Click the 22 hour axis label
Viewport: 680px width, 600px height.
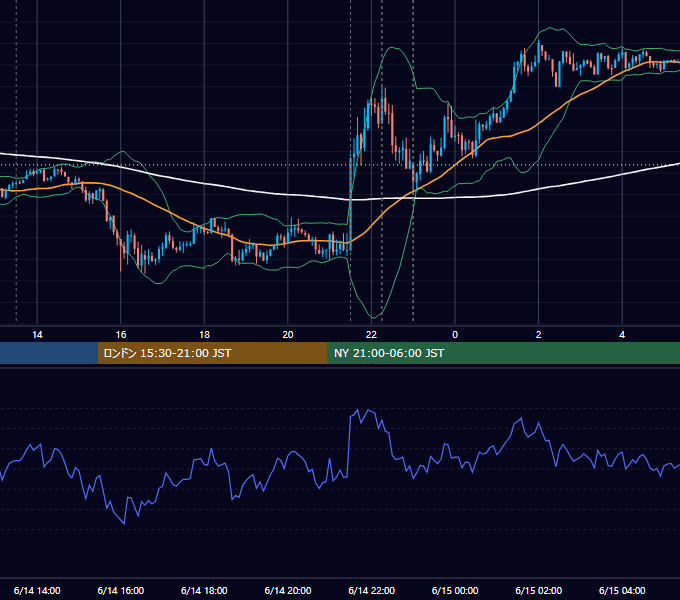[x=371, y=335]
